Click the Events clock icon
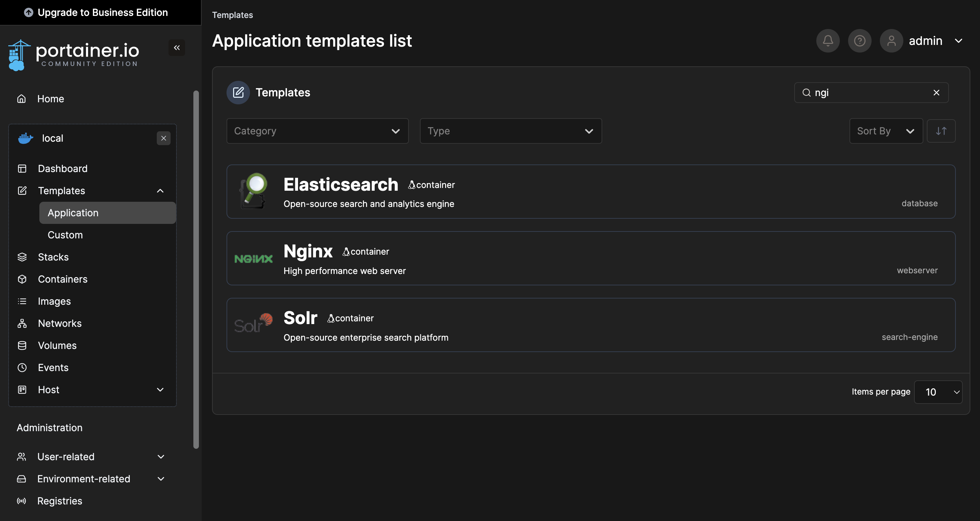The height and width of the screenshot is (521, 980). tap(22, 367)
